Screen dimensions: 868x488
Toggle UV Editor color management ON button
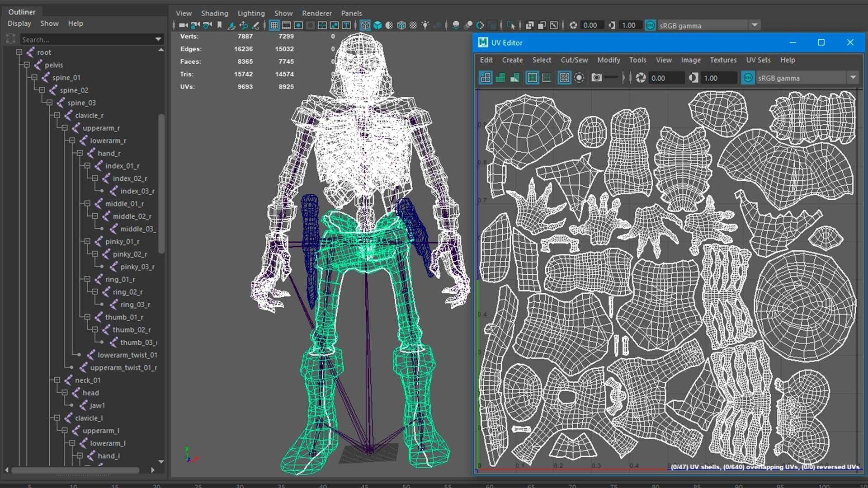point(748,78)
